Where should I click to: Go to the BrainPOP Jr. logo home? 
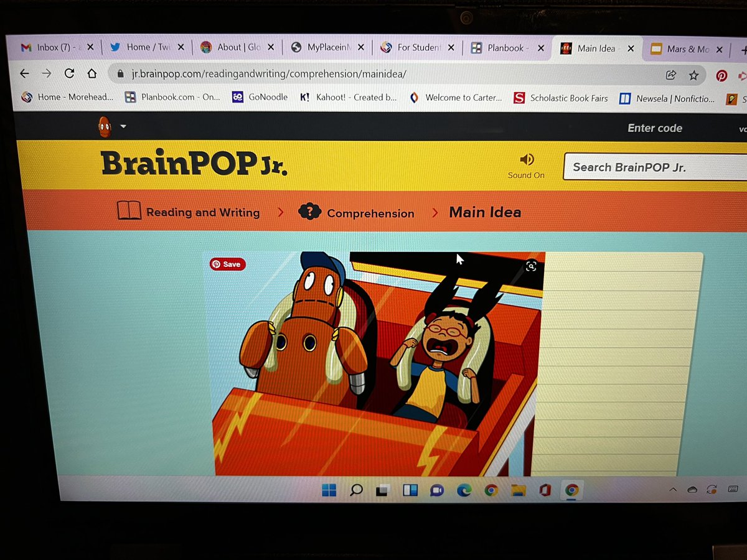click(194, 164)
